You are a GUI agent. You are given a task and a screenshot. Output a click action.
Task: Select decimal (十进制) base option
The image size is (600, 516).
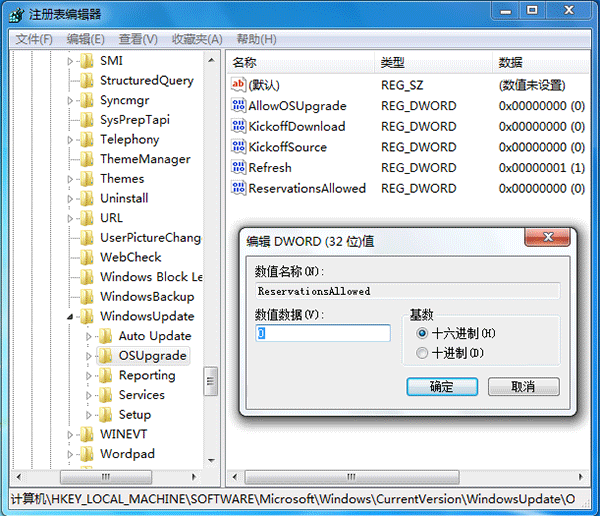(x=422, y=353)
